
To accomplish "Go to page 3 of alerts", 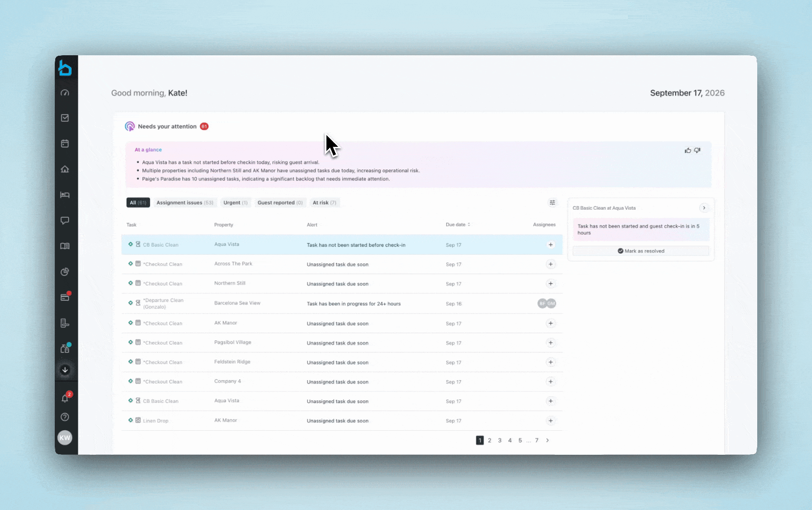I will (500, 440).
